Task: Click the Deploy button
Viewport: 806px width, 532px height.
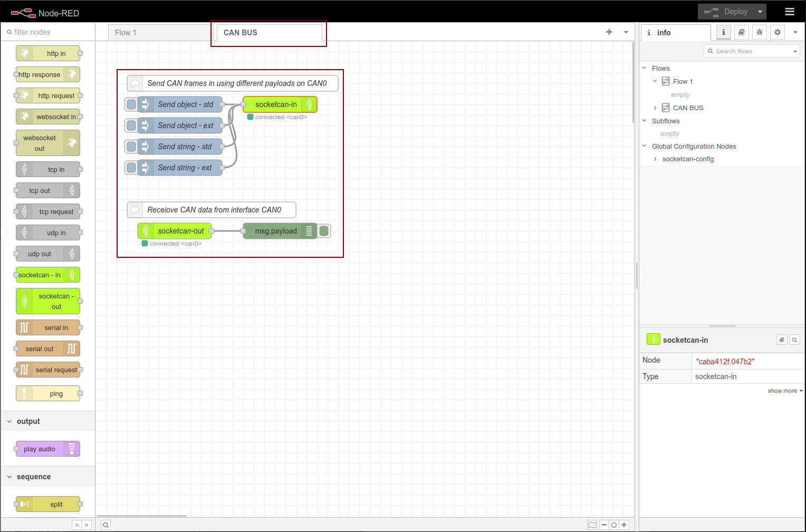Action: coord(726,12)
